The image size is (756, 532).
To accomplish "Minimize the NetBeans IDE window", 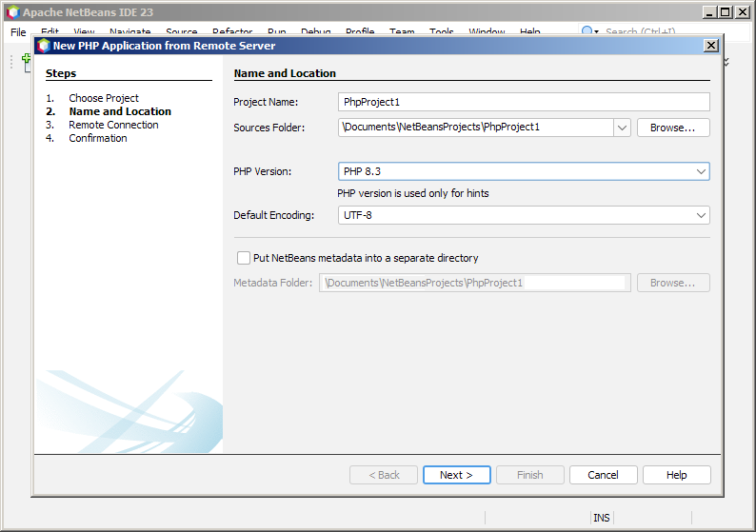I will pos(710,12).
